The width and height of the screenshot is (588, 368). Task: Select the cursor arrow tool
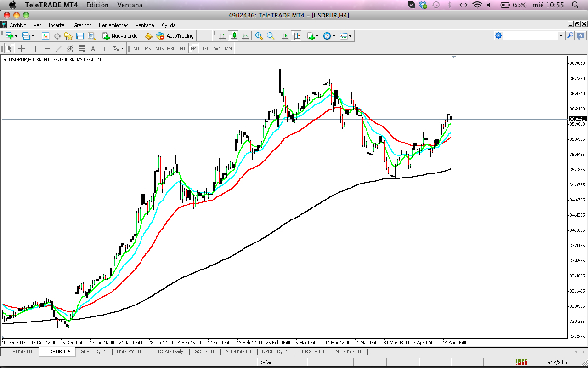pos(9,48)
